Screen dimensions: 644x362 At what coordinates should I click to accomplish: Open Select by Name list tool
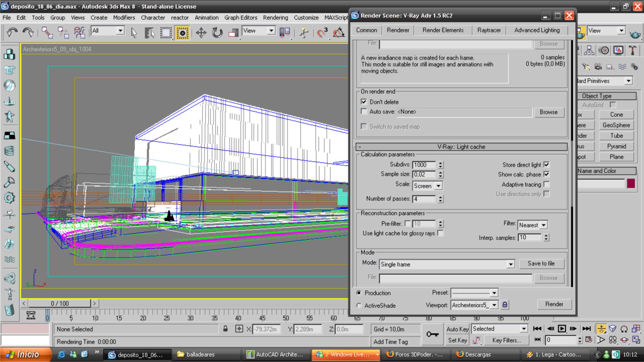(x=150, y=33)
